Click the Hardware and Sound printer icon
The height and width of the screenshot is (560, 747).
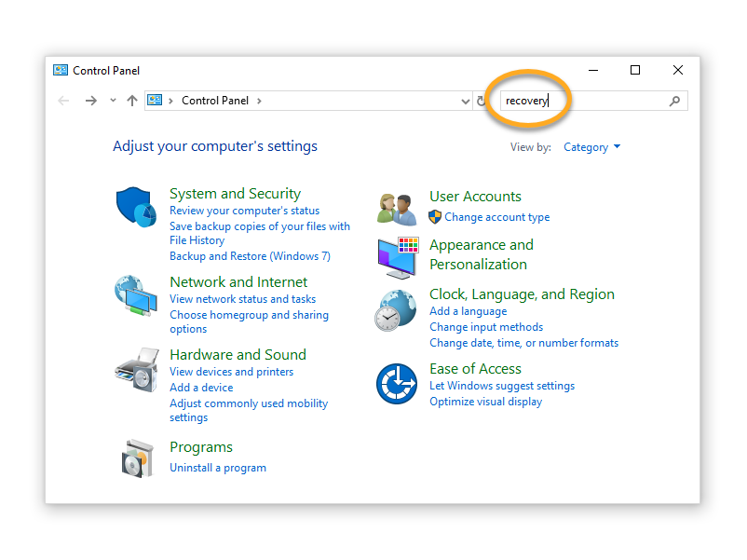[x=136, y=368]
